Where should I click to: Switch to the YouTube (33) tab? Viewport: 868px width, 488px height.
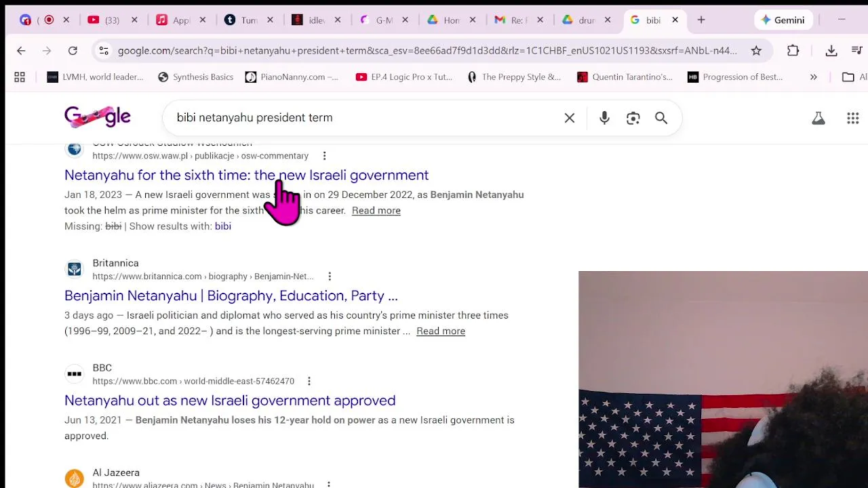112,20
